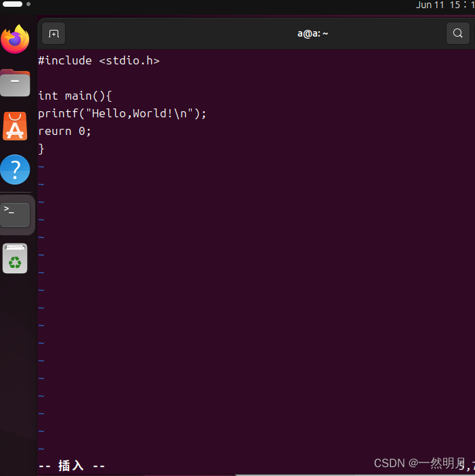
Task: Open Firefox from the dock
Action: (15, 39)
